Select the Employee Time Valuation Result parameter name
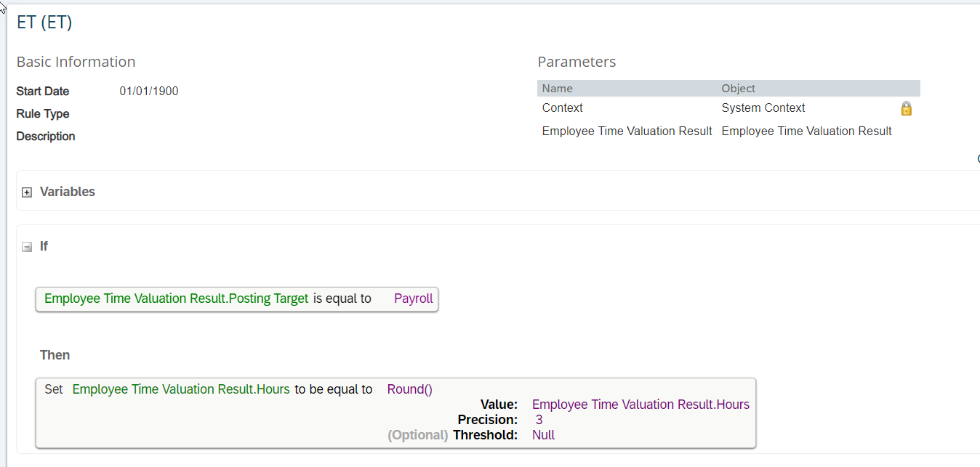The height and width of the screenshot is (467, 980). [627, 131]
